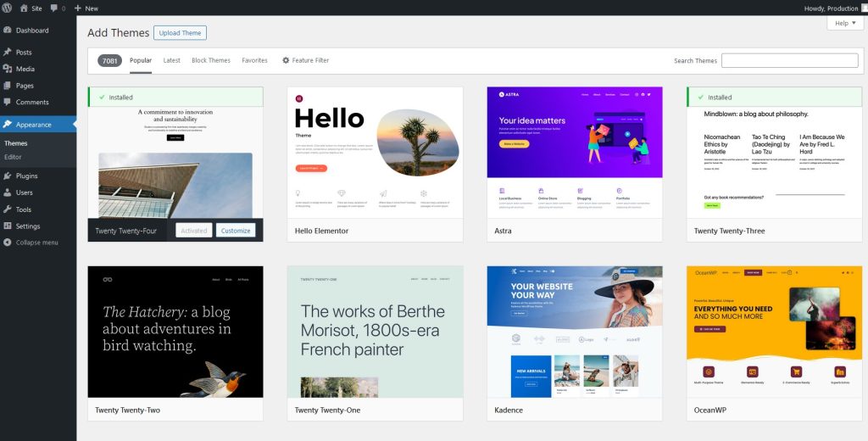Switch to the Popular tab
Screen dimensions: 868x441
141,60
